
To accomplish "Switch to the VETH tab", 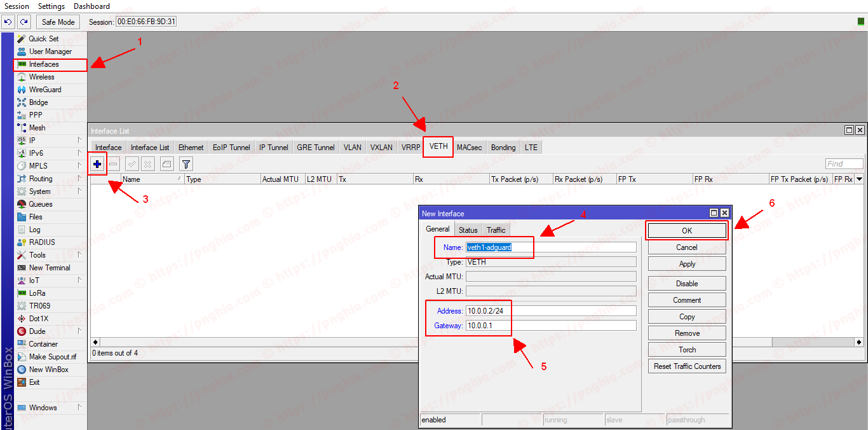I will tap(438, 146).
